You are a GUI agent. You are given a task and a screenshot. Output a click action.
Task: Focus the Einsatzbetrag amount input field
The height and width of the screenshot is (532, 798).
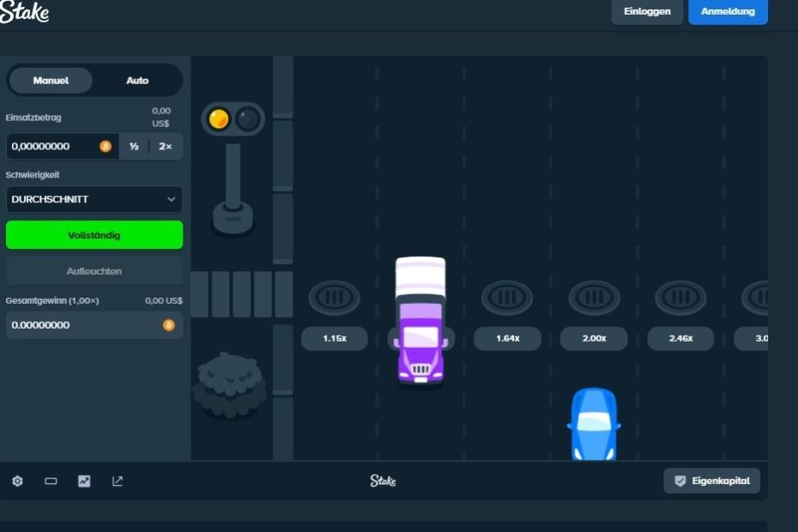pyautogui.click(x=53, y=147)
